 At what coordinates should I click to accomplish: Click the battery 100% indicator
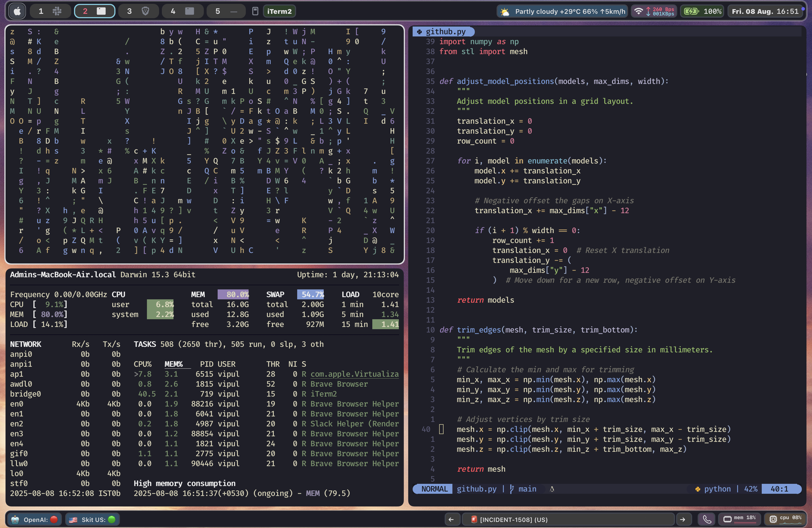[x=702, y=11]
